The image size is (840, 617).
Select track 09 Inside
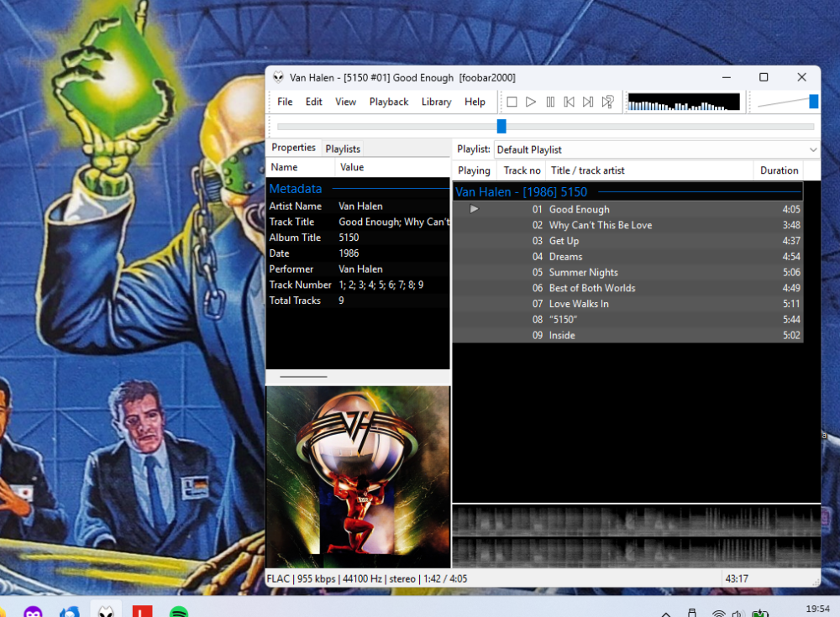point(627,335)
